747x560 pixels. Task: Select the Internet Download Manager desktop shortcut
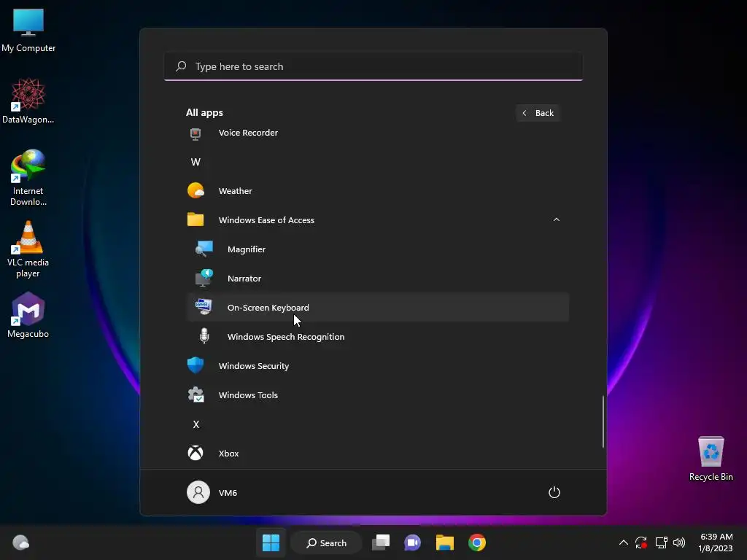click(28, 178)
